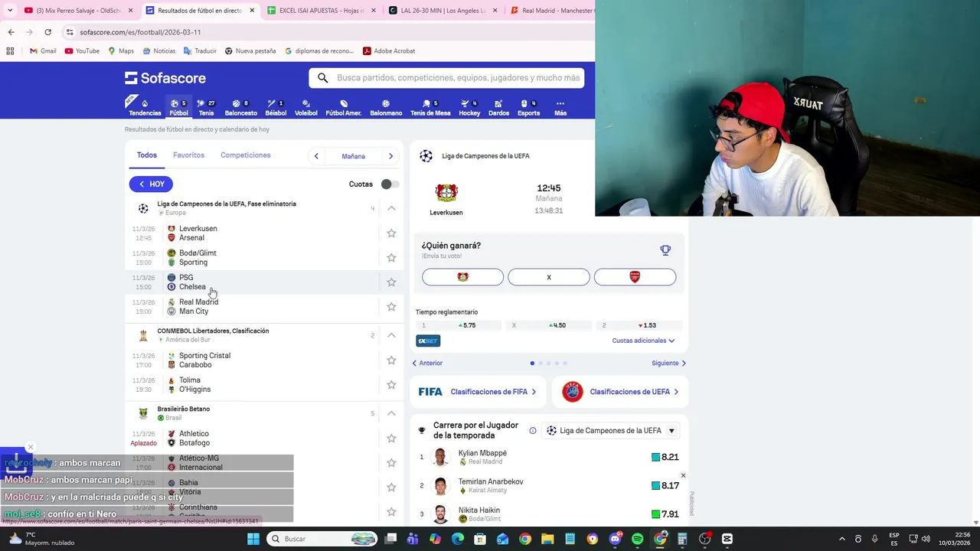
Task: Select the Todos tab
Action: tap(147, 155)
